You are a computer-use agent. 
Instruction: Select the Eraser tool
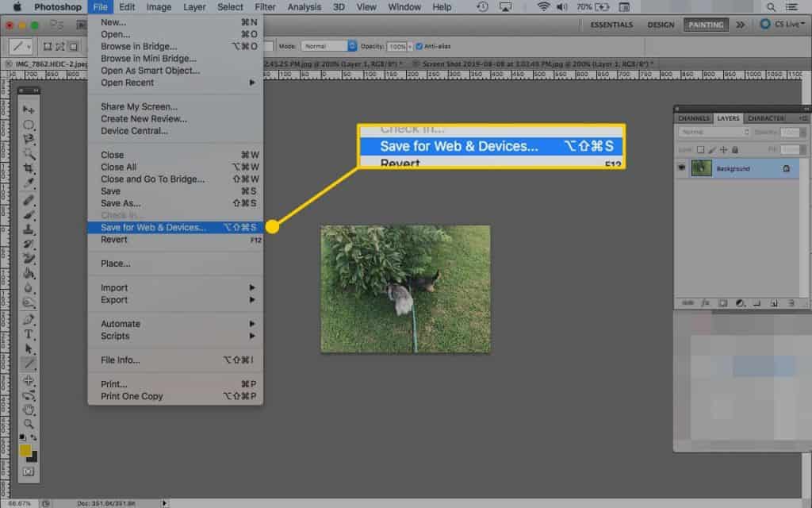29,258
